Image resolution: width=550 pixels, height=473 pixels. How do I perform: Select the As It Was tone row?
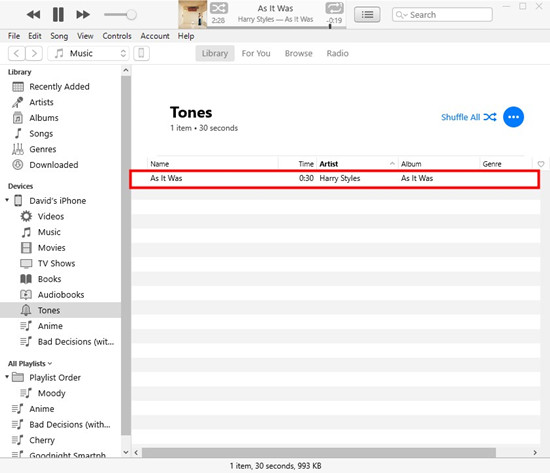point(335,179)
